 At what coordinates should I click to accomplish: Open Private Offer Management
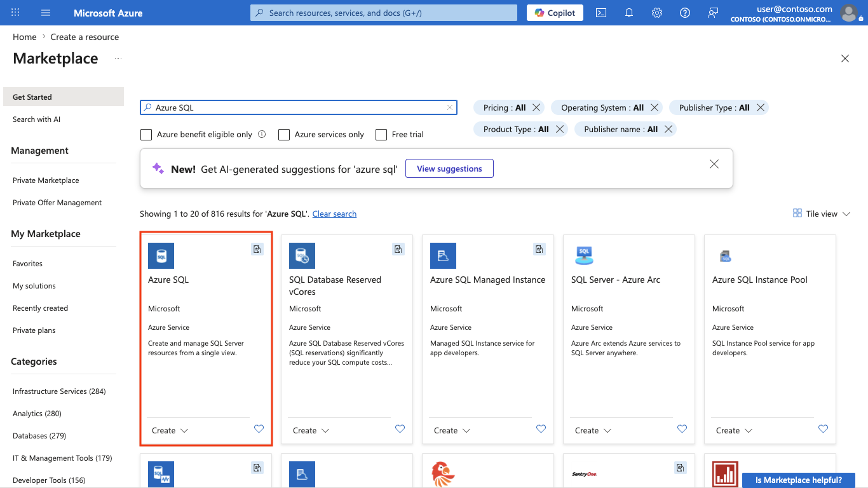57,203
